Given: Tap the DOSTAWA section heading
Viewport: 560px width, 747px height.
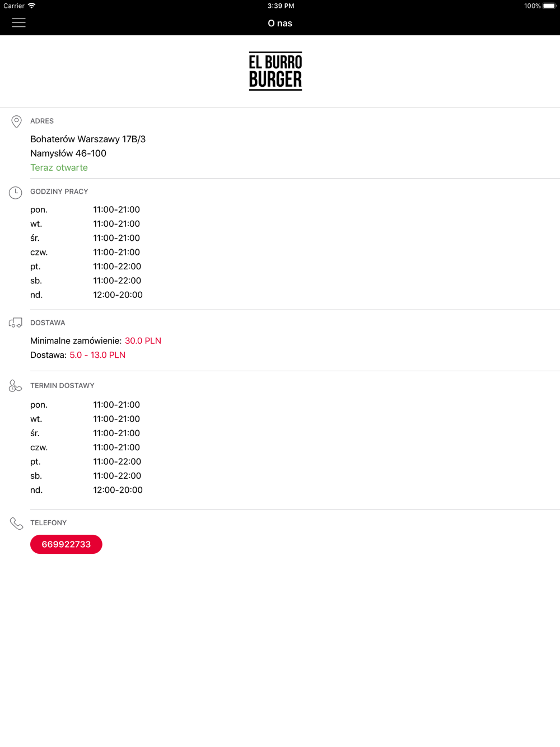Looking at the screenshot, I should 48,323.
